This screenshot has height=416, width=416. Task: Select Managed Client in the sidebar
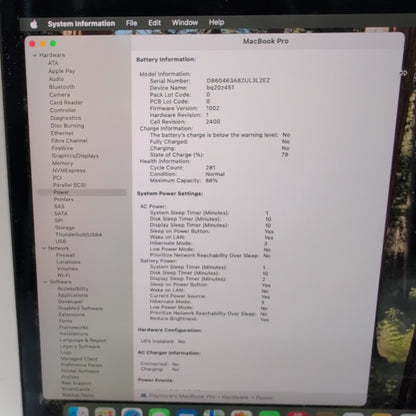79,359
